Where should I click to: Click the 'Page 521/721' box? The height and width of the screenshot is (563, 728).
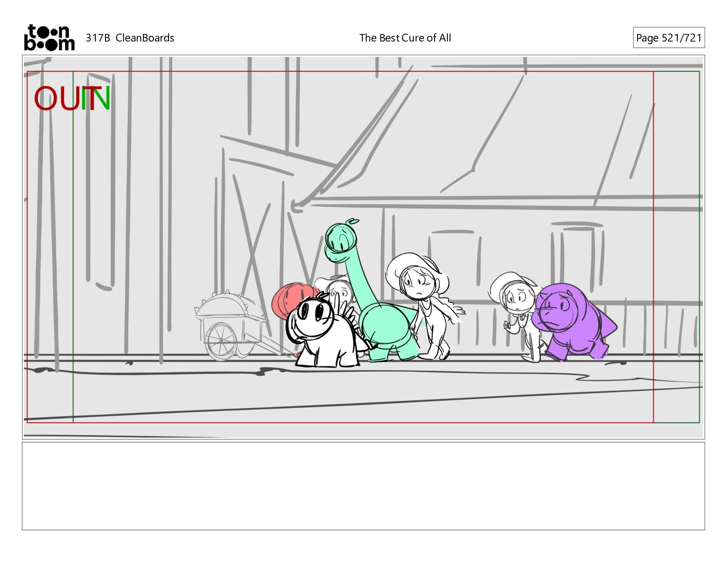pos(668,38)
